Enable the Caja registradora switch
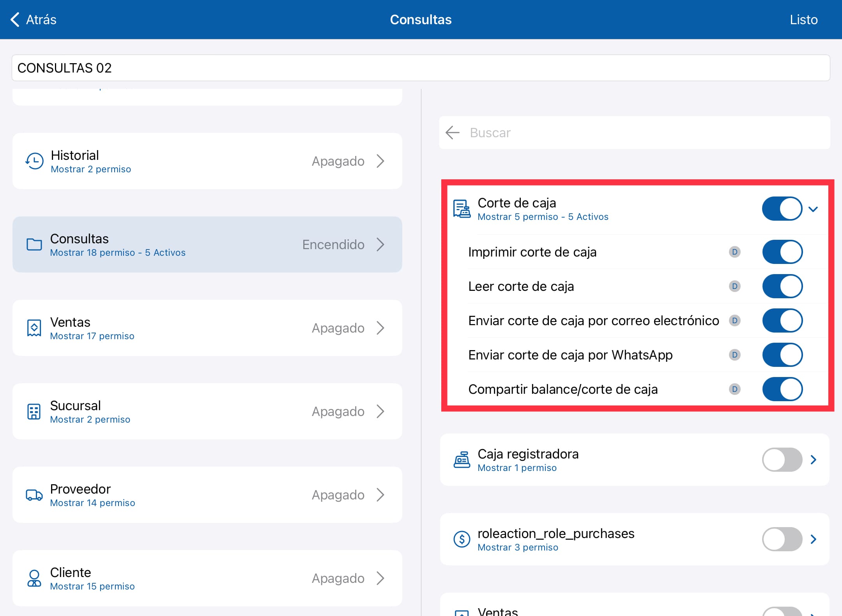 782,460
